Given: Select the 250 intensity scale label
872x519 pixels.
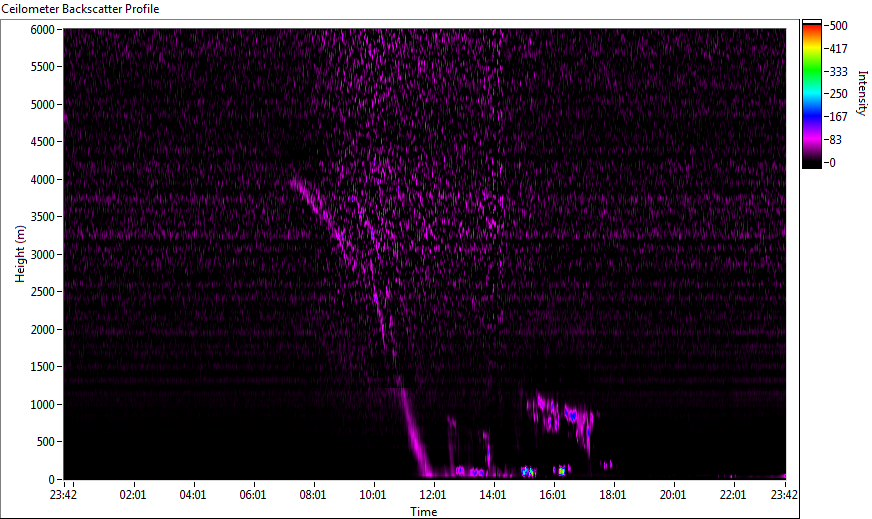Looking at the screenshot, I should pyautogui.click(x=839, y=93).
